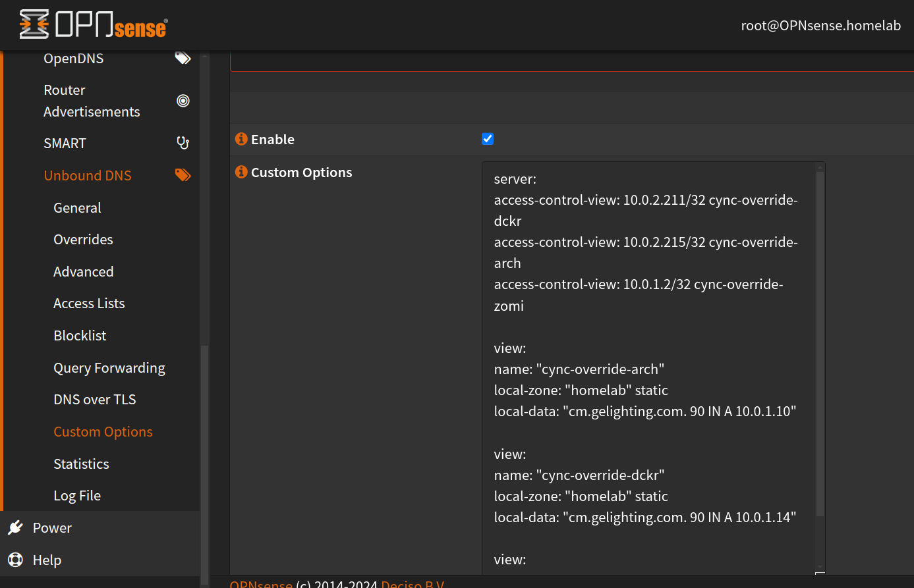The width and height of the screenshot is (914, 588).
Task: Go to Unbound DNS General settings
Action: (77, 207)
